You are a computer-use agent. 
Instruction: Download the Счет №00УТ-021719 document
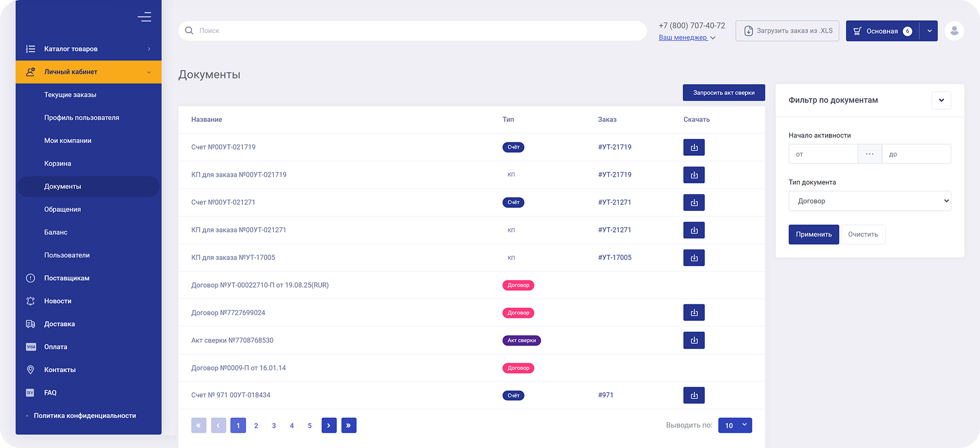[x=694, y=147]
